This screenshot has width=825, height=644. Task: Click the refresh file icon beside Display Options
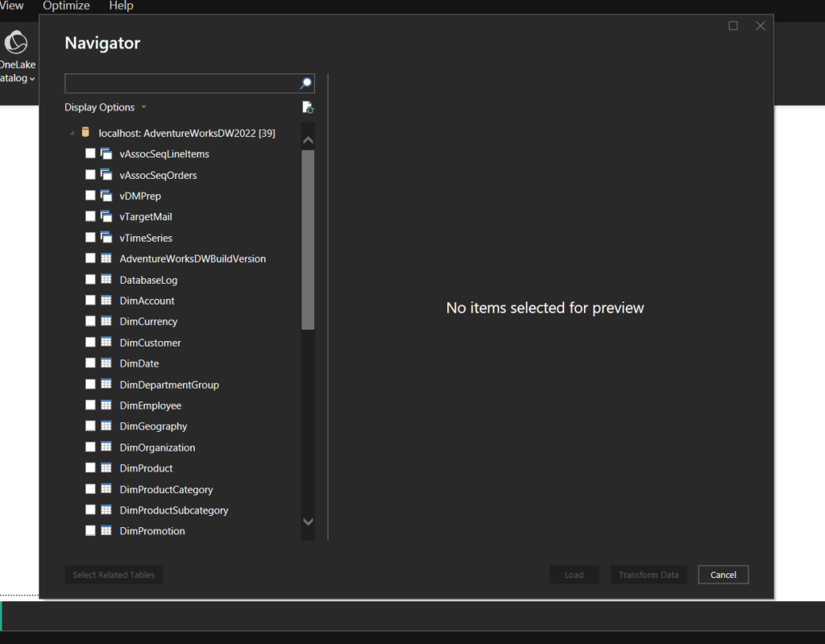[308, 107]
